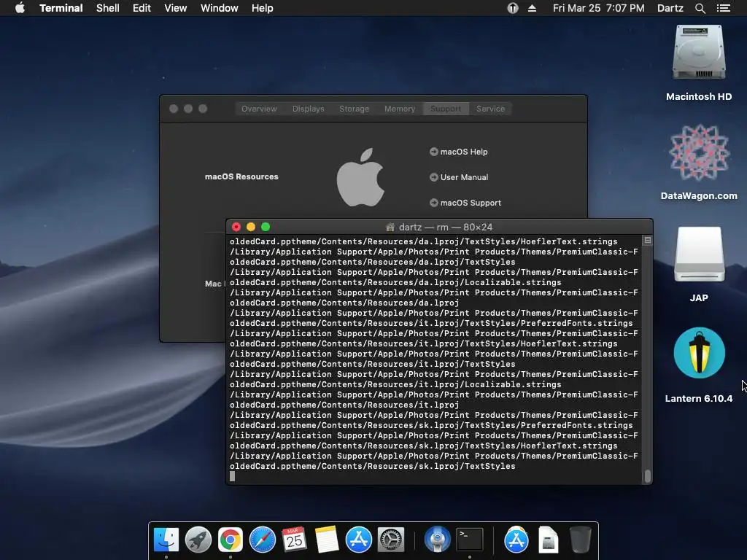This screenshot has height=560, width=747.
Task: Open the Window menu
Action: coord(219,8)
